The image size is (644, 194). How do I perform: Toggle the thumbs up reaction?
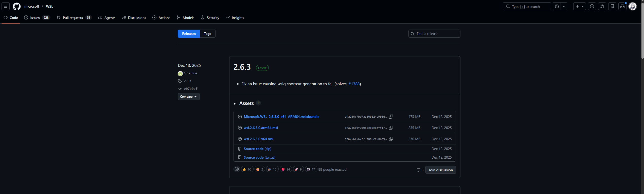pyautogui.click(x=247, y=169)
